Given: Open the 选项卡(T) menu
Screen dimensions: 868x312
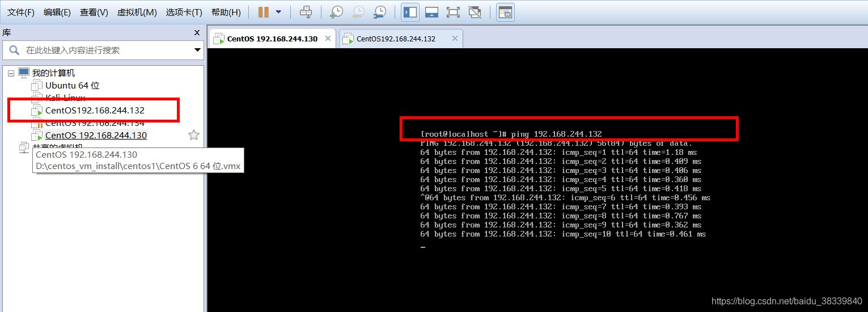Looking at the screenshot, I should tap(184, 12).
